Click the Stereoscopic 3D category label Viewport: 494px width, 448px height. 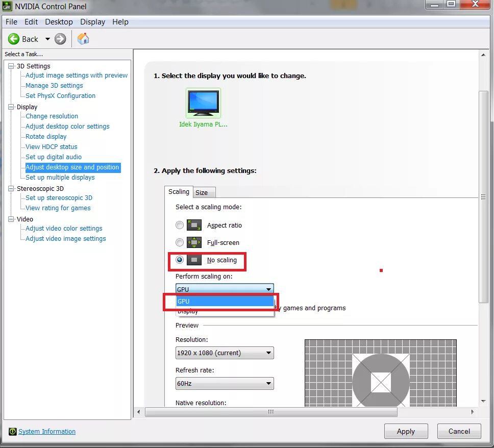(40, 188)
